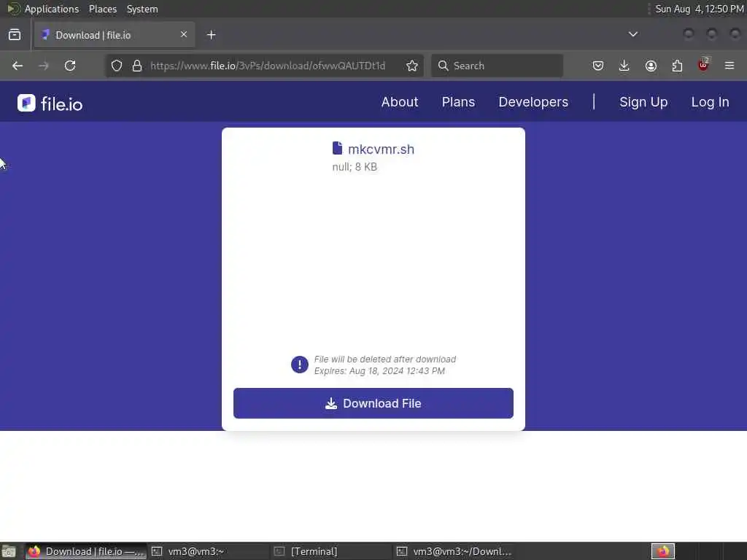This screenshot has width=747, height=560.
Task: Click the system menu logo icon
Action: (x=13, y=9)
